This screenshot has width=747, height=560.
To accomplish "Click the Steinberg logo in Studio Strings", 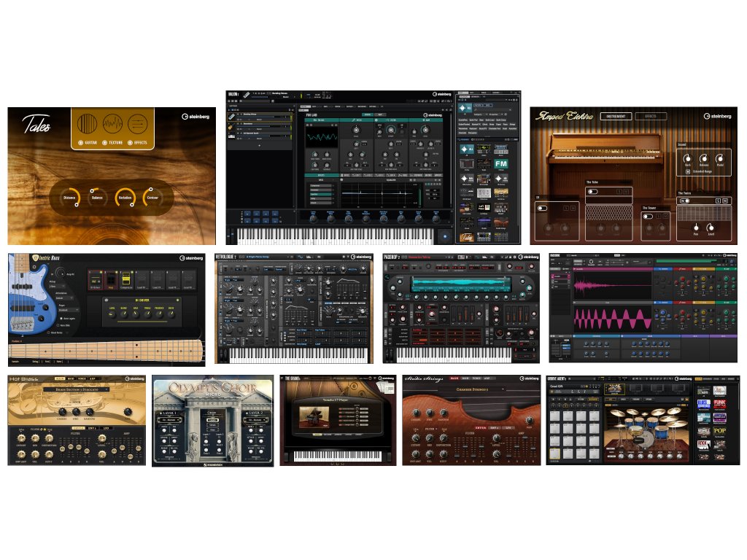I will (529, 378).
